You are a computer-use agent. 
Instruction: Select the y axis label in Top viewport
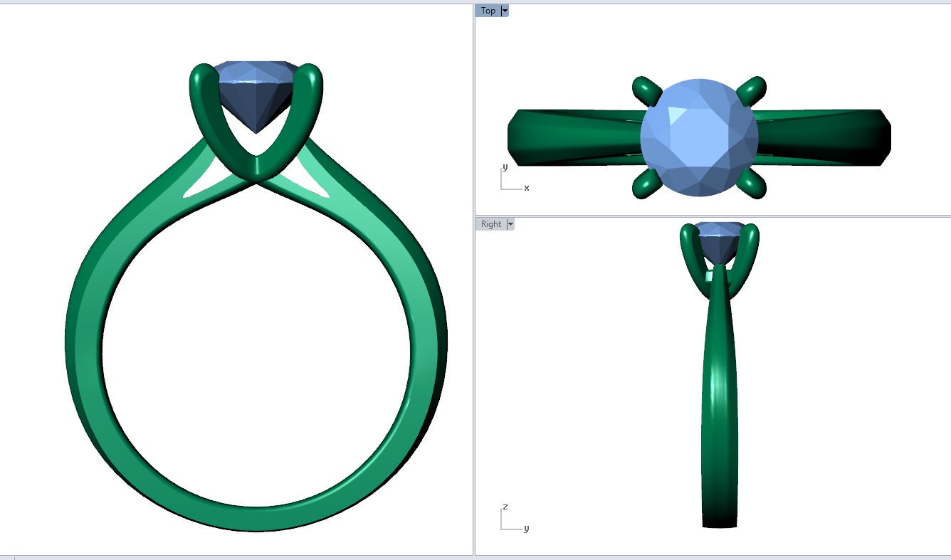click(x=505, y=167)
